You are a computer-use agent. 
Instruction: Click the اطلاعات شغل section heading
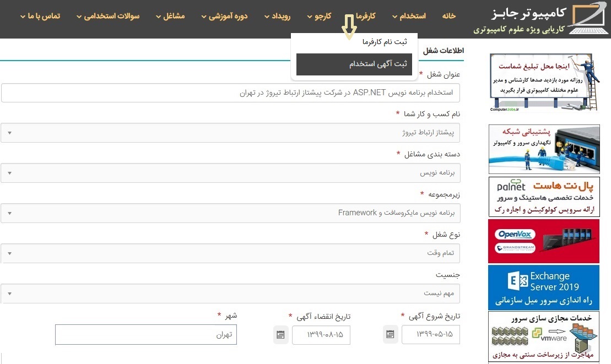(x=444, y=51)
